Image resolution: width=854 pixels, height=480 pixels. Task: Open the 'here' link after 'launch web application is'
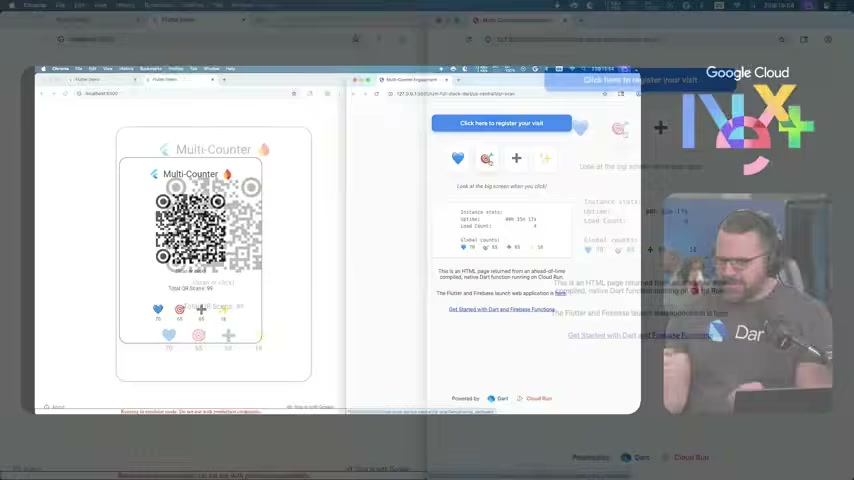(560, 293)
